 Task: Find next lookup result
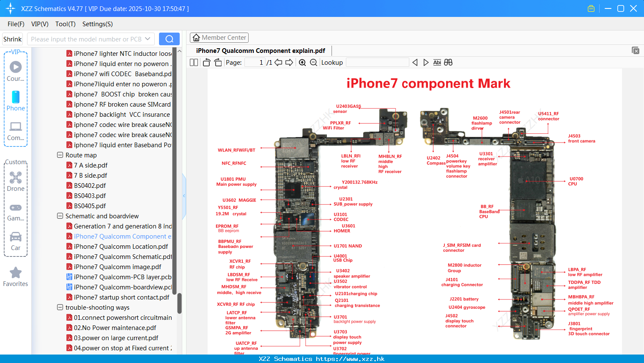(426, 62)
